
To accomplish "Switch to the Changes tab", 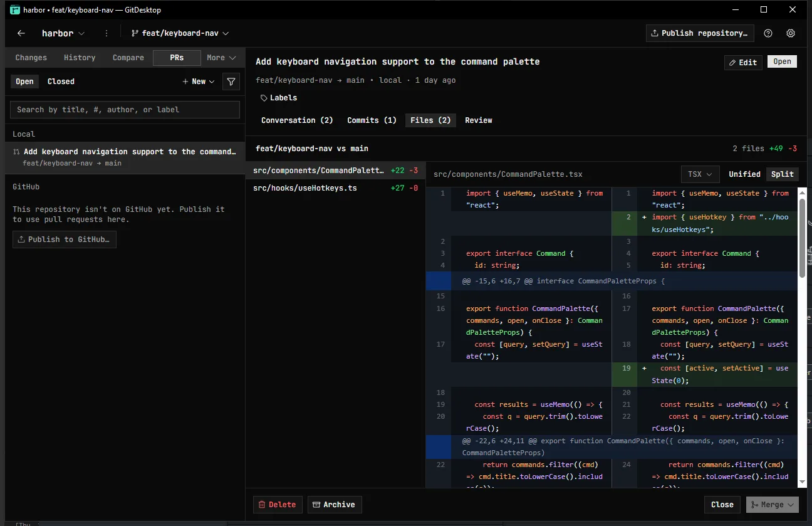I will [31, 58].
